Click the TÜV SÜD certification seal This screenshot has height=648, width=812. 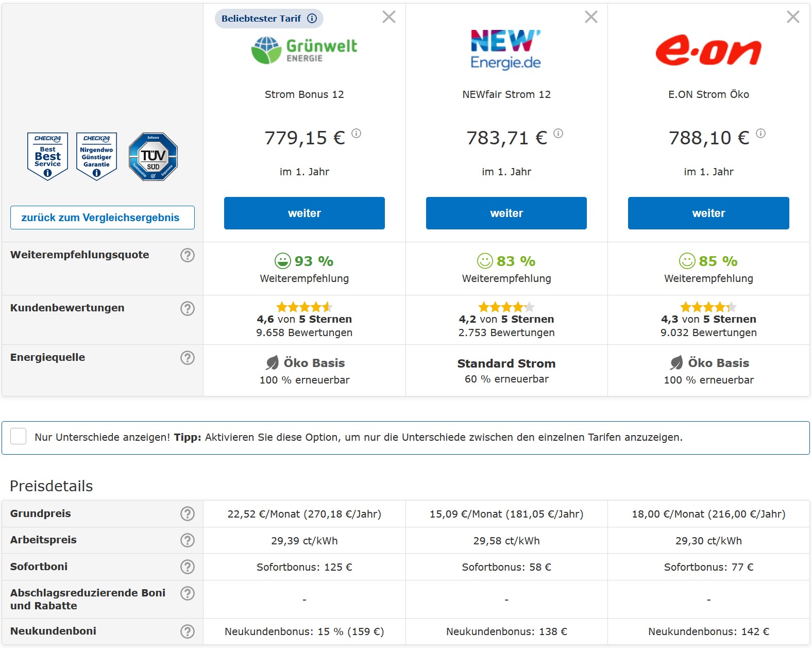(153, 156)
